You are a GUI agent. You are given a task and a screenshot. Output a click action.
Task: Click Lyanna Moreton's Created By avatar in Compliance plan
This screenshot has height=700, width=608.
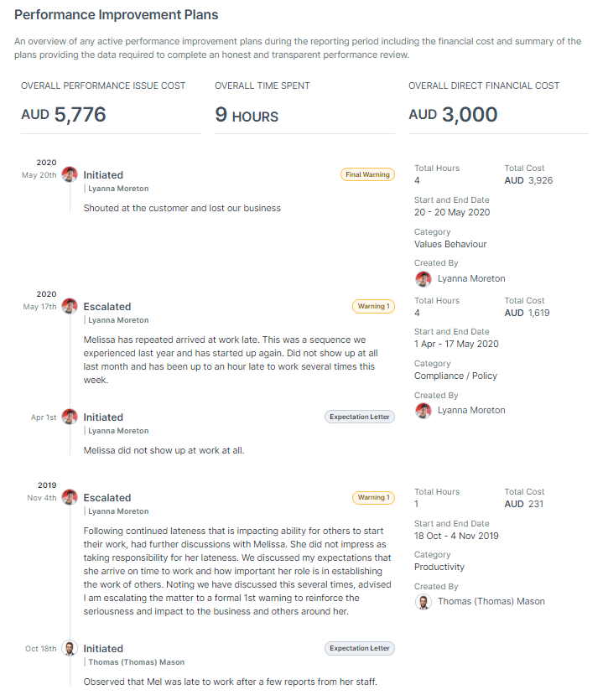click(423, 410)
